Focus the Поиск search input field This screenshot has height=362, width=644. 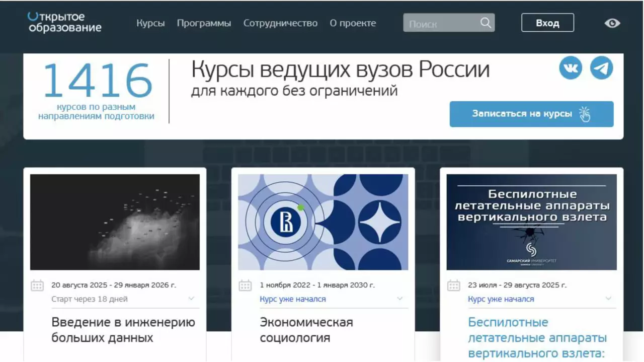440,23
